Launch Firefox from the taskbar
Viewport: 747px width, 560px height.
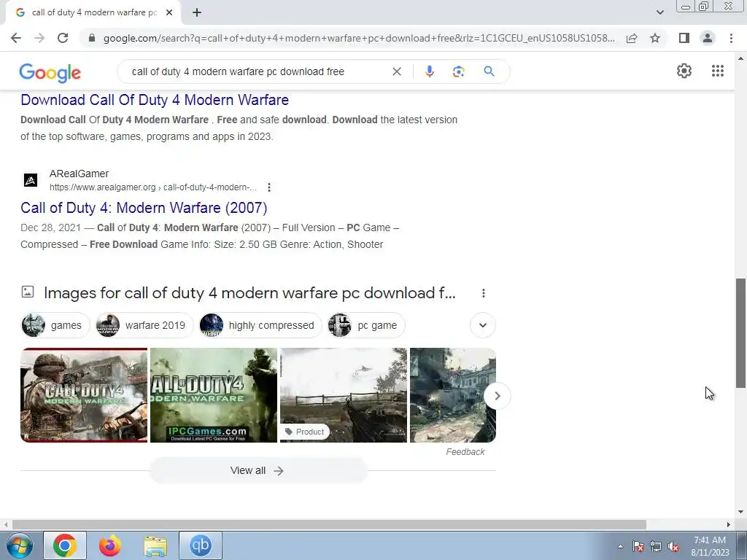(109, 545)
